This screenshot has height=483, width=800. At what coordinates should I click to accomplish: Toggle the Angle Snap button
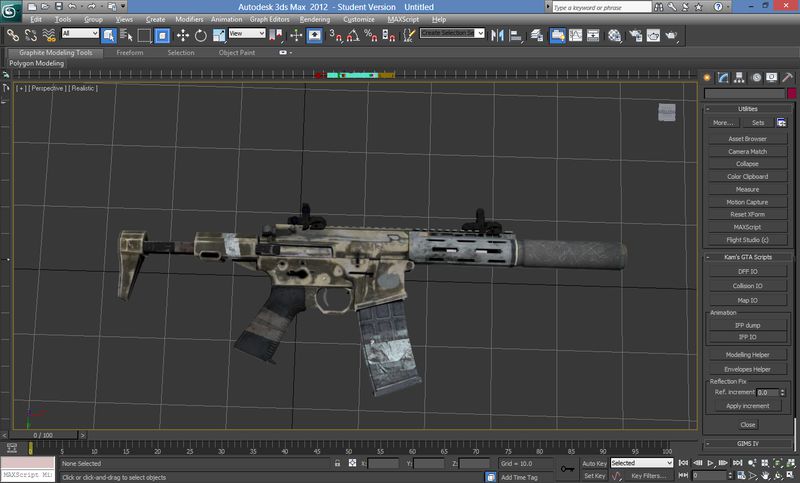pos(354,35)
